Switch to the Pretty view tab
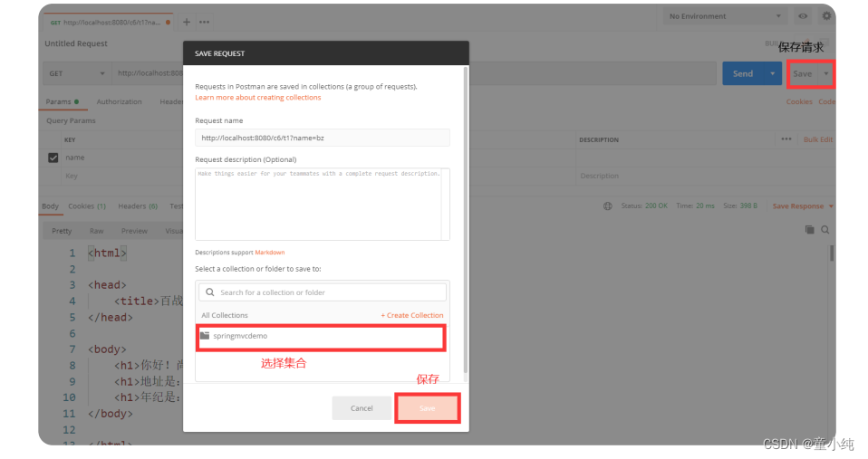Viewport: 868px width, 459px height. [62, 231]
